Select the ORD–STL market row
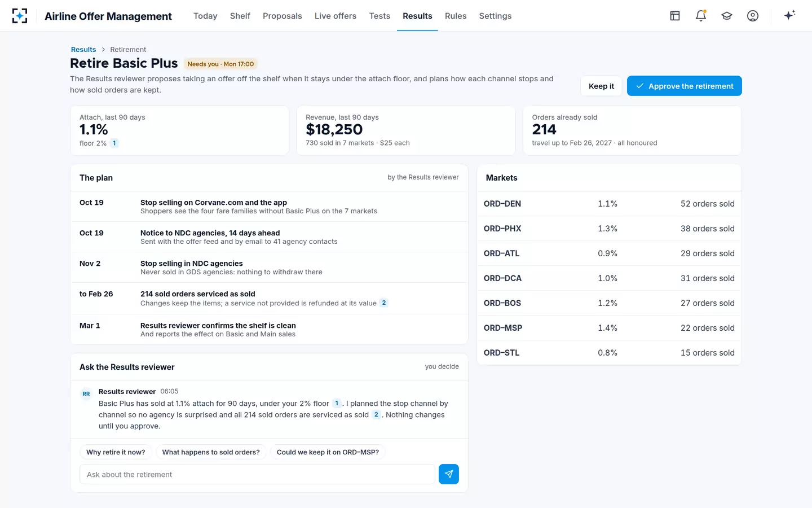Screen dimensions: 812x508 pos(609,353)
